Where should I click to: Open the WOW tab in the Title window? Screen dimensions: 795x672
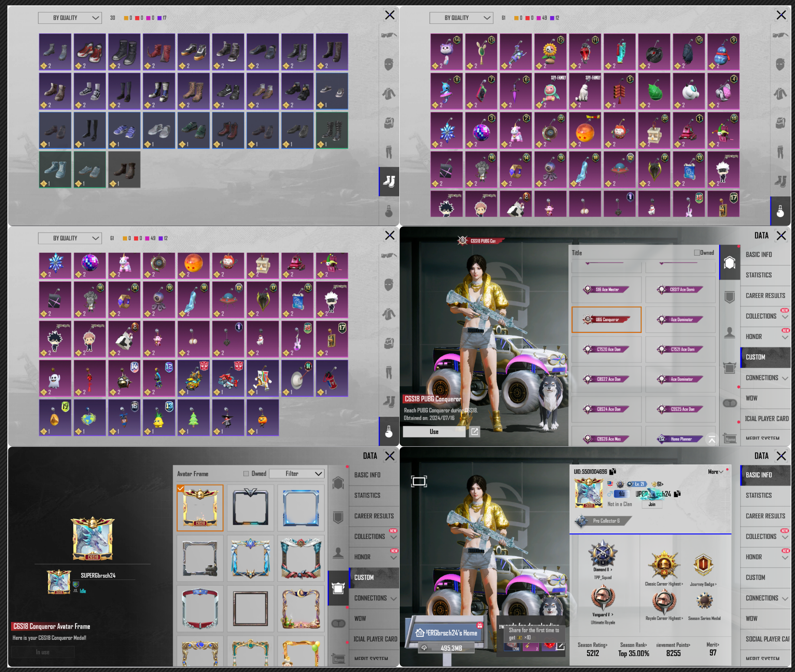(766, 398)
